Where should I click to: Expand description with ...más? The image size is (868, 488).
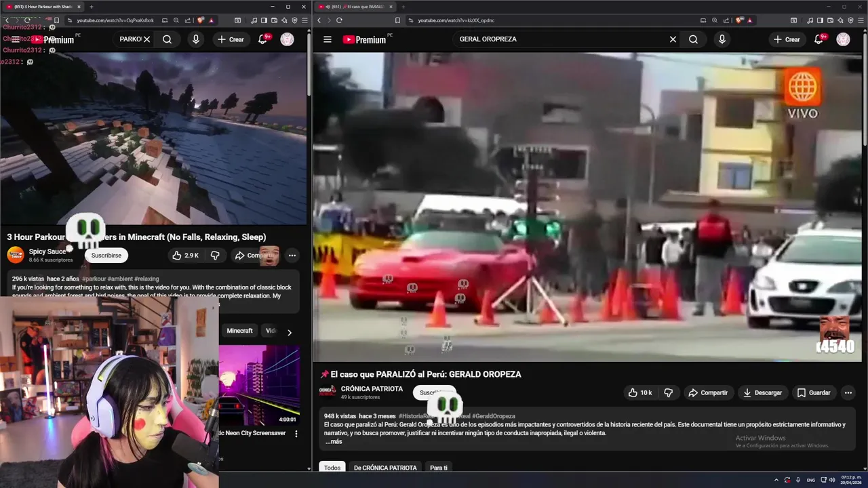[334, 441]
